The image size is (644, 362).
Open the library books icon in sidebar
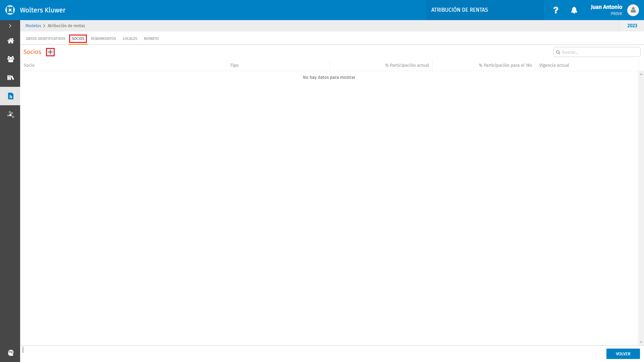[x=11, y=78]
